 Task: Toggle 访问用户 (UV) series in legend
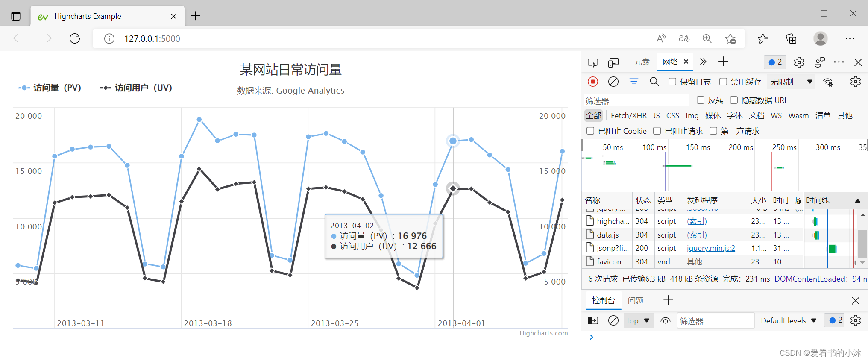pyautogui.click(x=136, y=88)
